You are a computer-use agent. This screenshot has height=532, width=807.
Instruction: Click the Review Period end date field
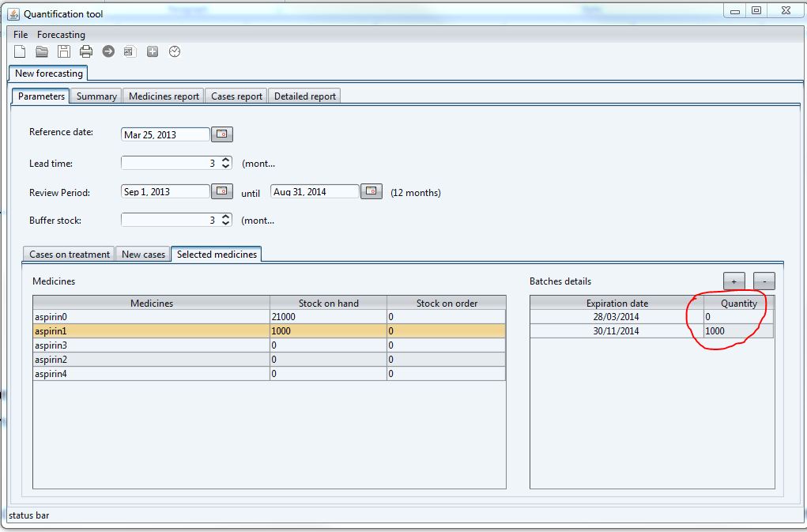315,192
